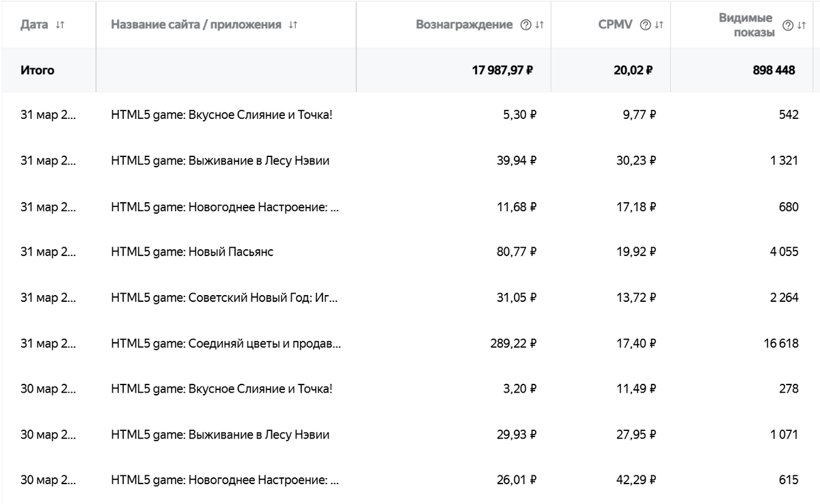Click the CPMV header label
820x504 pixels.
click(x=615, y=25)
